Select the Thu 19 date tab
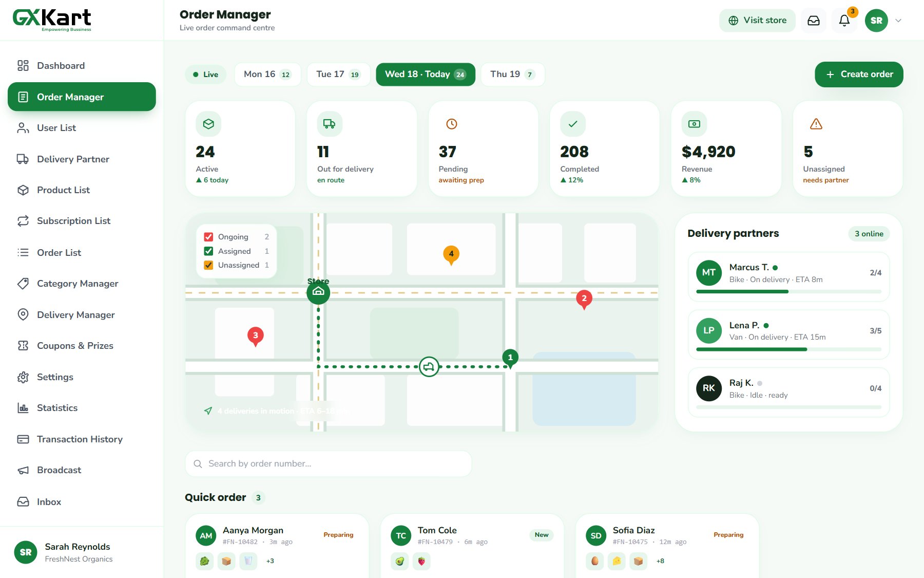The image size is (924, 578). click(x=512, y=74)
